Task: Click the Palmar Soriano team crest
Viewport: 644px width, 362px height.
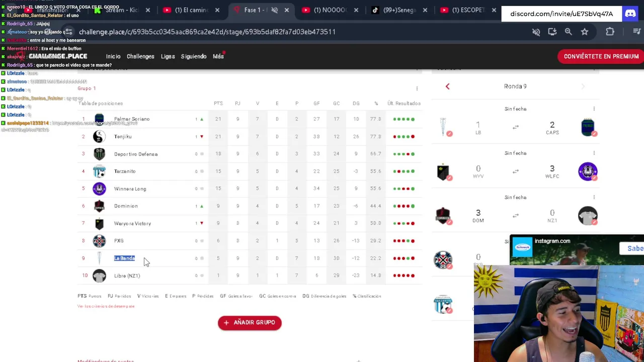Action: (x=99, y=119)
